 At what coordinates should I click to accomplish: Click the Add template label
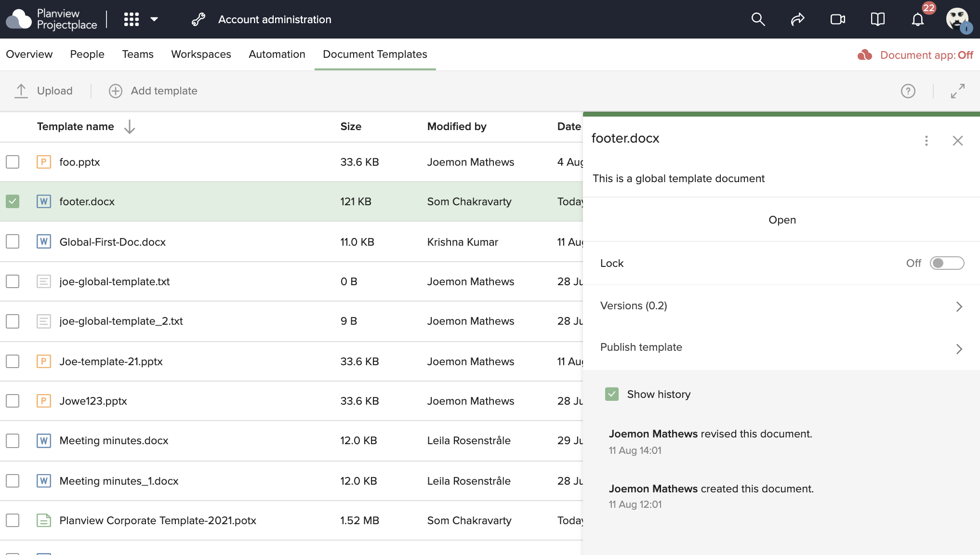pyautogui.click(x=164, y=91)
